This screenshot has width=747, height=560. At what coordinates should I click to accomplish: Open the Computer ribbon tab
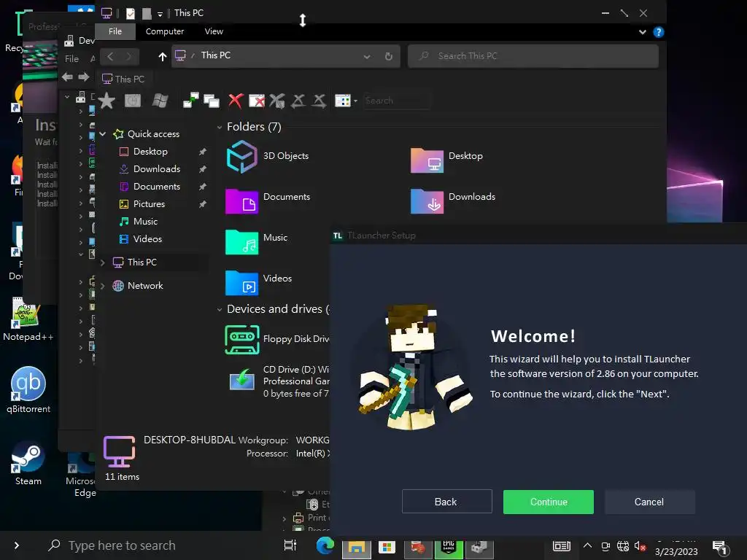[x=165, y=31]
